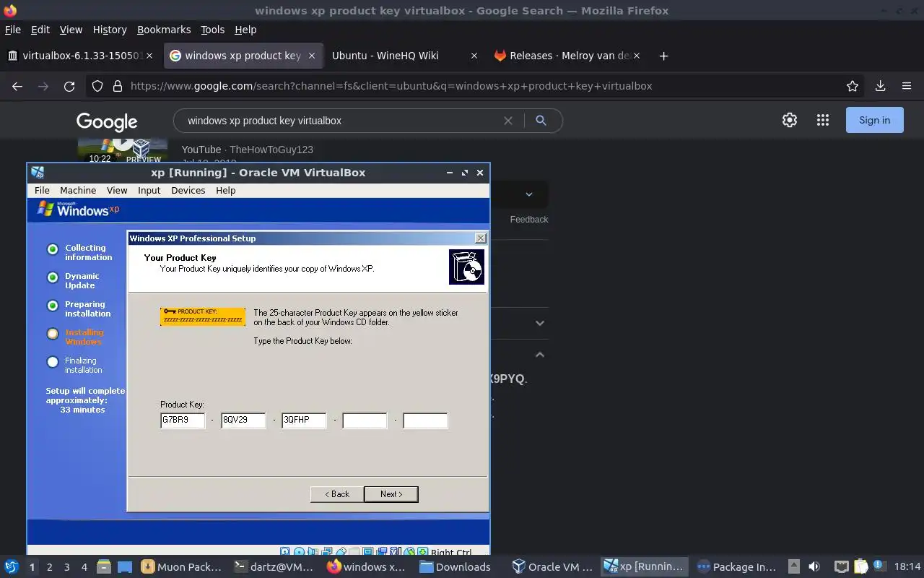This screenshot has height=578, width=924.
Task: Click the VirtualBox hard disk activity icon
Action: (x=284, y=553)
